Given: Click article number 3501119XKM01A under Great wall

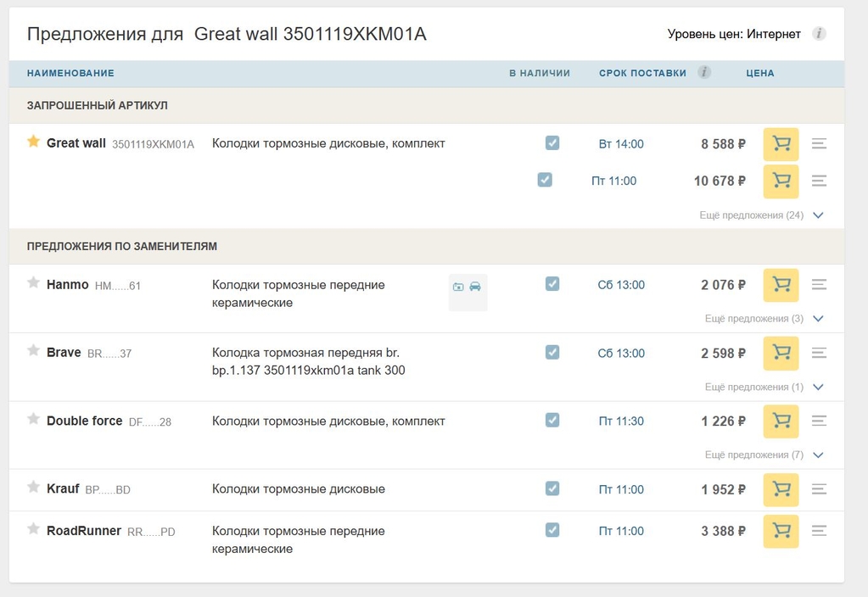Looking at the screenshot, I should pos(154,144).
